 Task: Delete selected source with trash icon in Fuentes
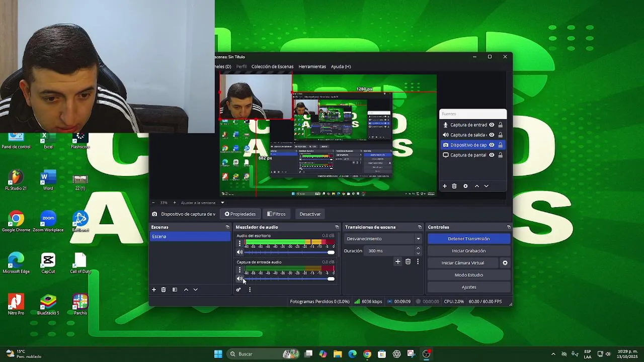click(x=454, y=186)
